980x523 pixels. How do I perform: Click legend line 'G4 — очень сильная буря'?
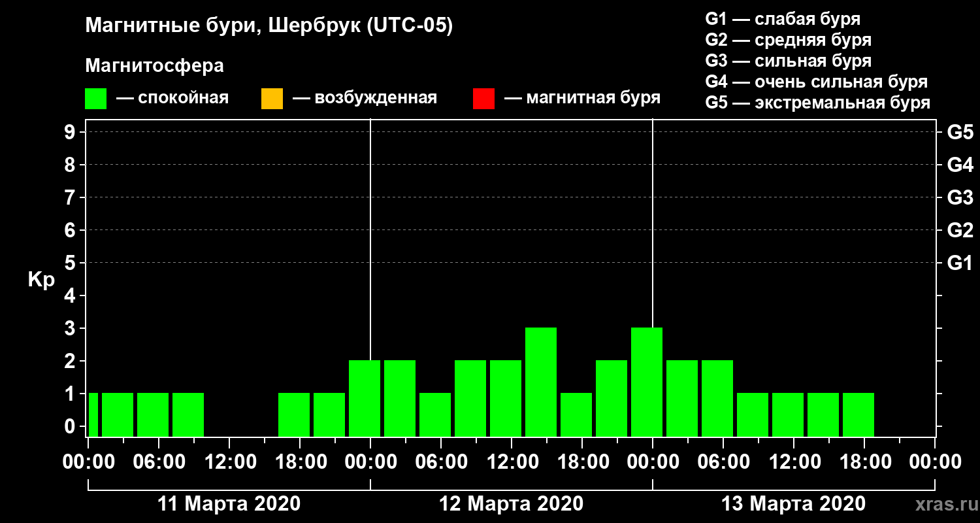(816, 82)
